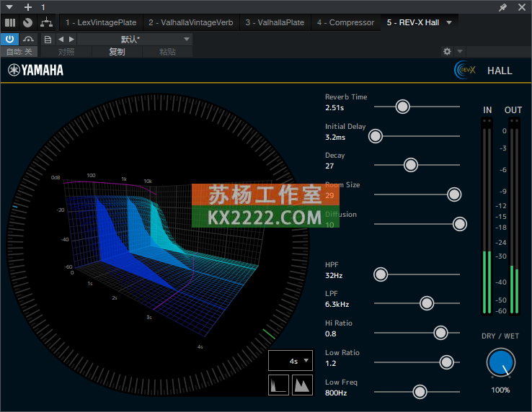
Task: Click the Hi Ratio slider handle
Action: (440, 333)
